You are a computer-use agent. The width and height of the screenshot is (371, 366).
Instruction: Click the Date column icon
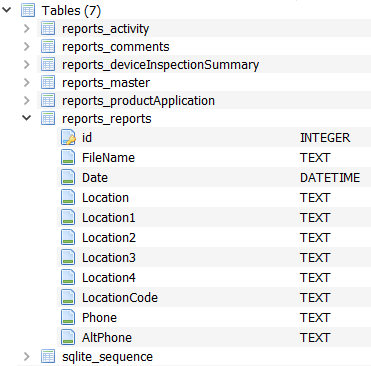coord(68,177)
